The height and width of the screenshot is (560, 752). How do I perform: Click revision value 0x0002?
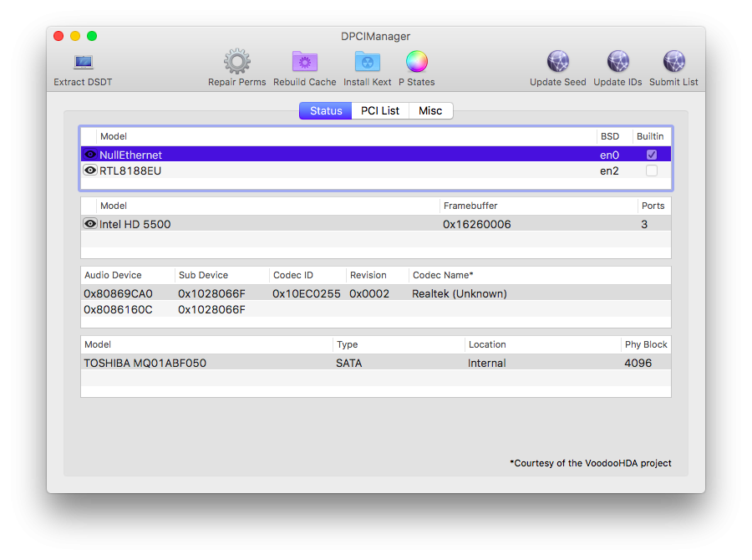pyautogui.click(x=369, y=293)
